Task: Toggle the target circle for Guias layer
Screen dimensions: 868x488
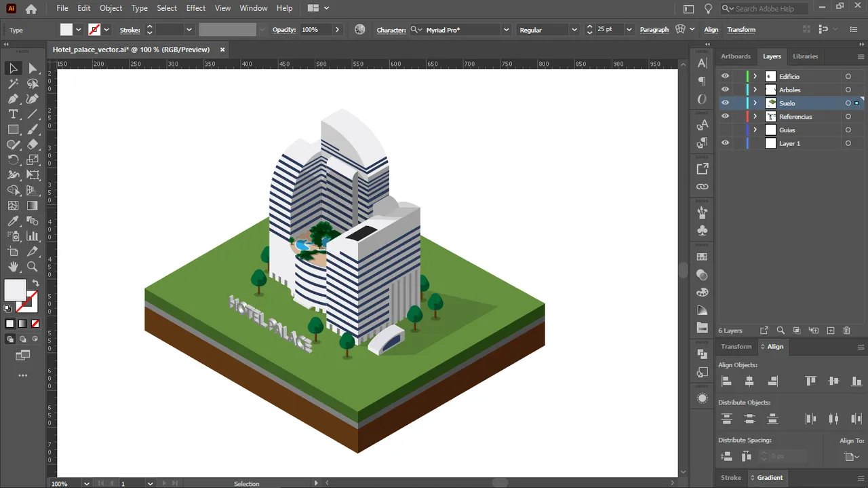Action: pyautogui.click(x=848, y=130)
